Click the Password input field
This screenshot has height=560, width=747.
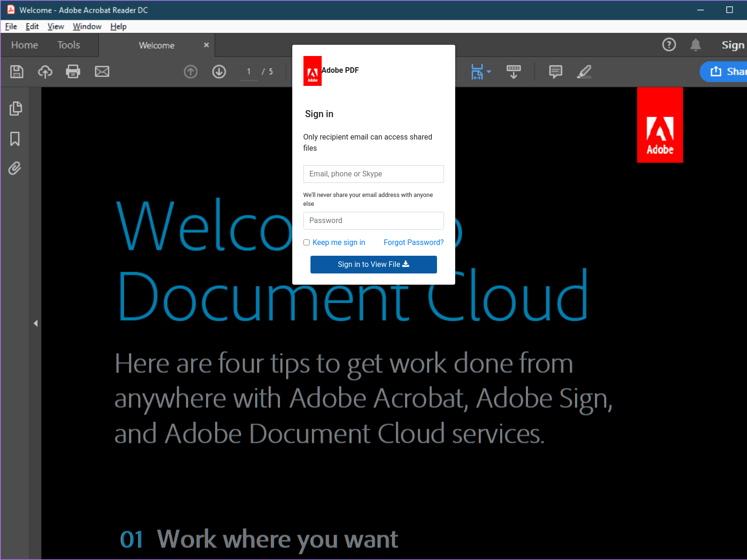tap(373, 221)
